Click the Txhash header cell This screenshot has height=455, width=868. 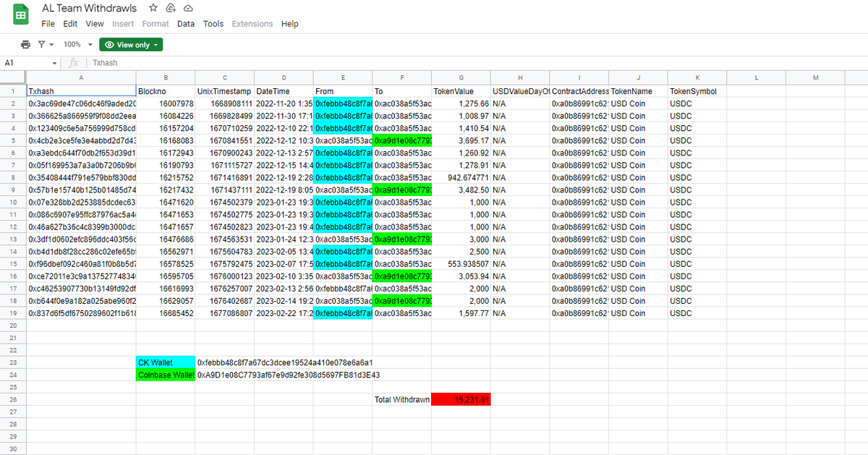[x=81, y=92]
